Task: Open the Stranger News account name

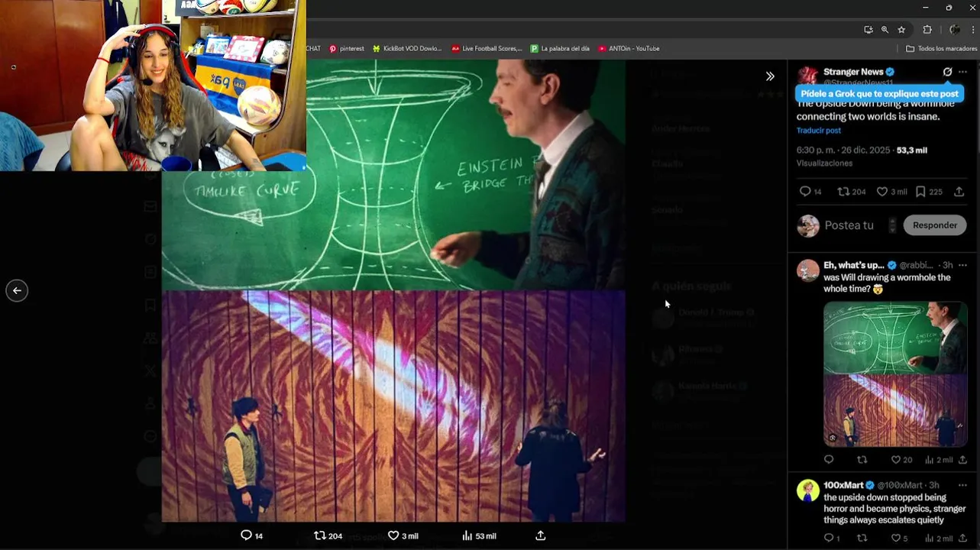Action: pos(853,72)
